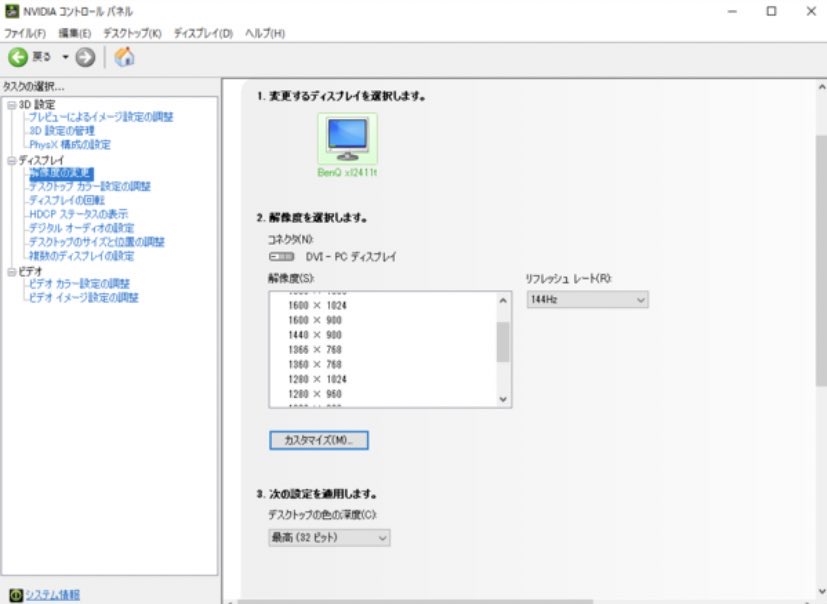Open デジタル オーディオの設定
Image resolution: width=827 pixels, height=604 pixels.
(x=81, y=228)
